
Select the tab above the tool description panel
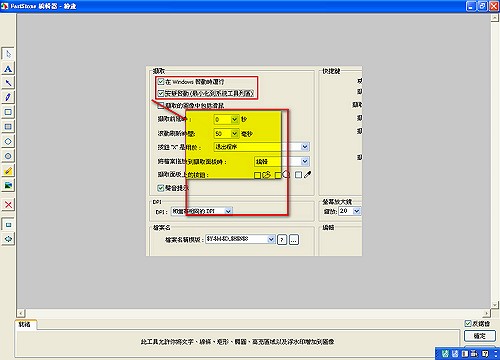(x=25, y=324)
